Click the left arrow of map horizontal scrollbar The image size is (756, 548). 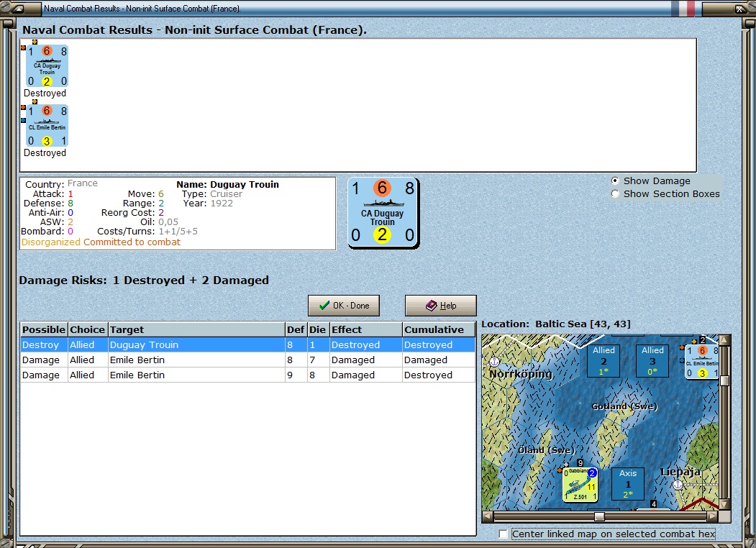click(488, 516)
